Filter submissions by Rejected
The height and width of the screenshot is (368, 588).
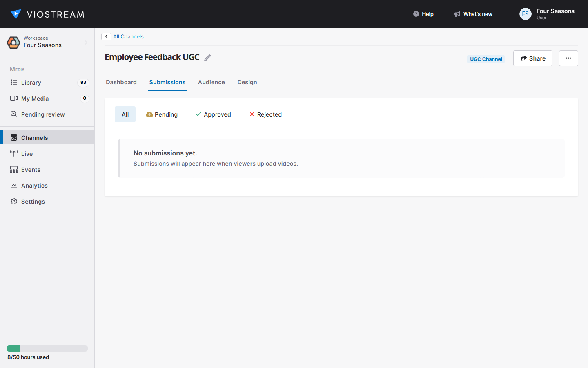point(265,114)
